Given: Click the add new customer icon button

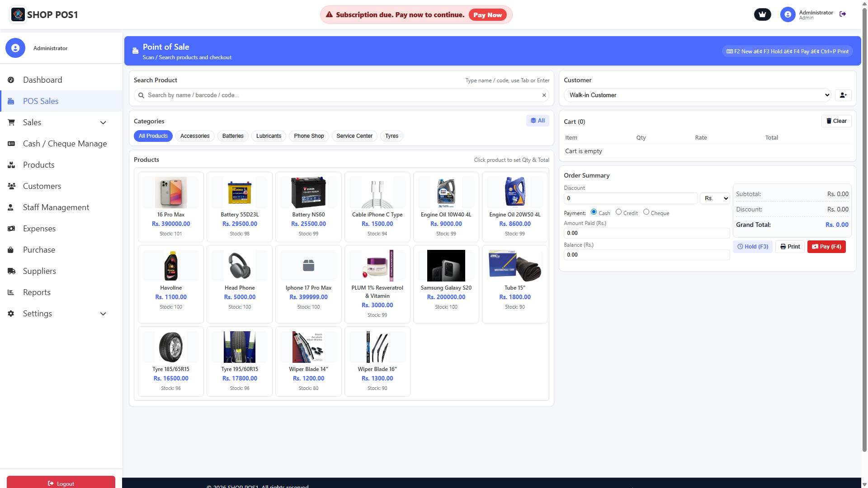Looking at the screenshot, I should 843,95.
